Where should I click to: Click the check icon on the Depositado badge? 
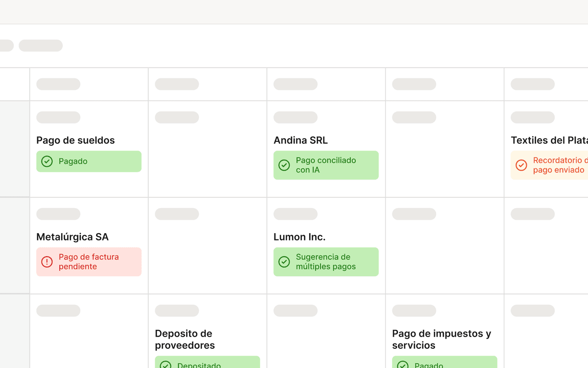[165, 365]
